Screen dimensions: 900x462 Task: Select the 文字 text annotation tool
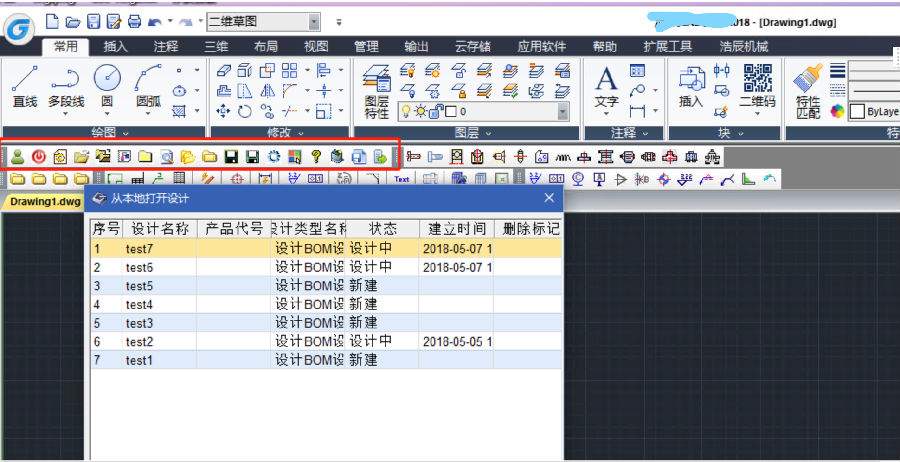(x=606, y=87)
